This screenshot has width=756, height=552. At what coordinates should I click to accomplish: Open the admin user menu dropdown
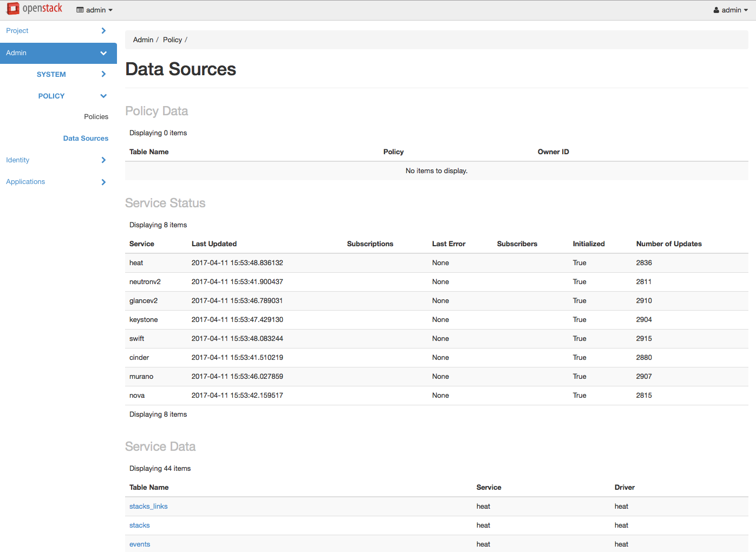[x=731, y=10]
